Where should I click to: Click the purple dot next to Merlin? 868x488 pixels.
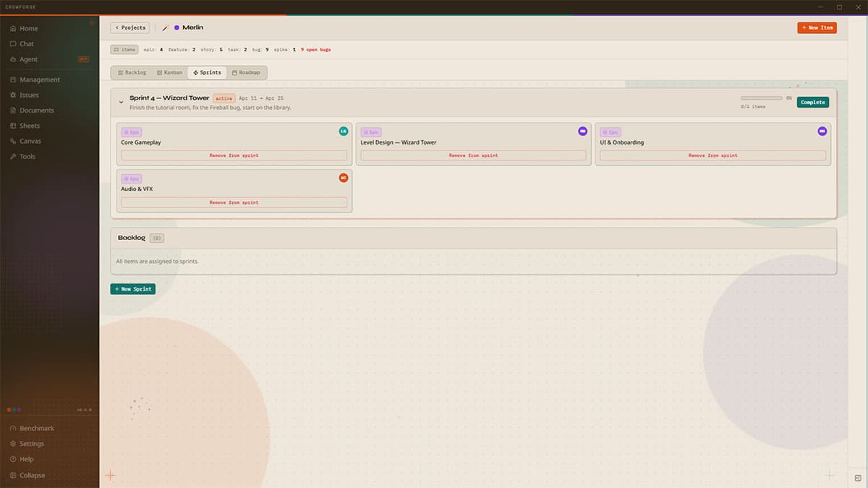[176, 27]
